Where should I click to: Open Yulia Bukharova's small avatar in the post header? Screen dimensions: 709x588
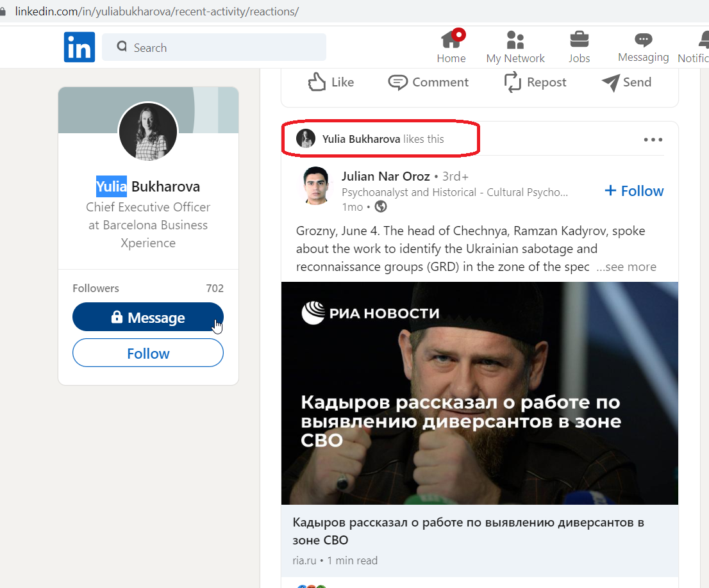(306, 139)
